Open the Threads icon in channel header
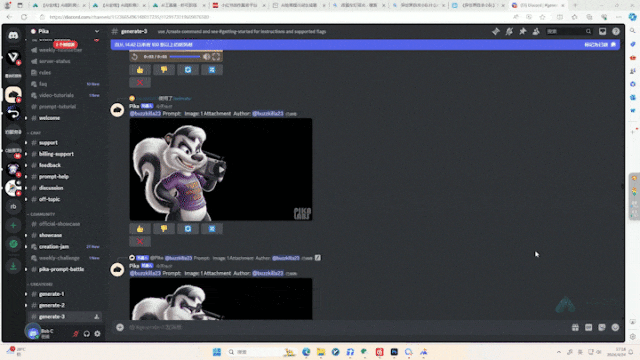The height and width of the screenshot is (360, 640). tap(496, 31)
